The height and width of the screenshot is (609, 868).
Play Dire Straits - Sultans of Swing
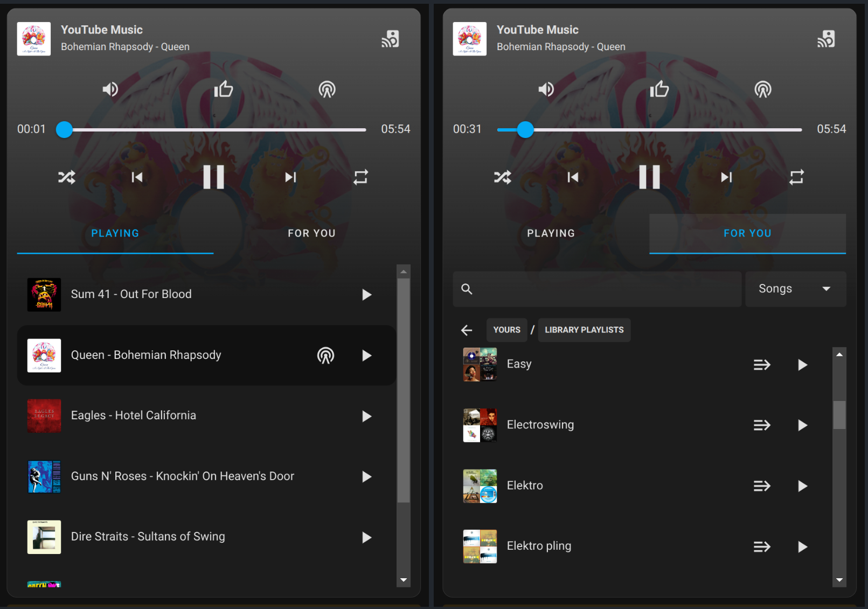367,537
